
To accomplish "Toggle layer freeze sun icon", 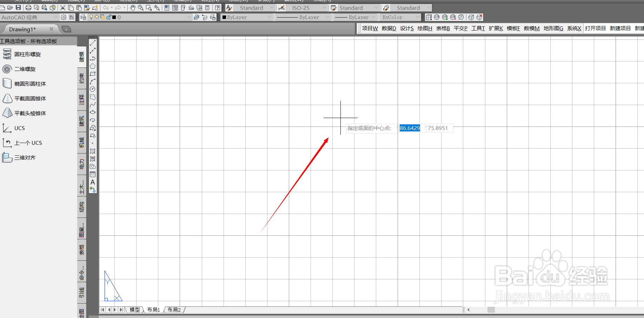I will (x=97, y=17).
